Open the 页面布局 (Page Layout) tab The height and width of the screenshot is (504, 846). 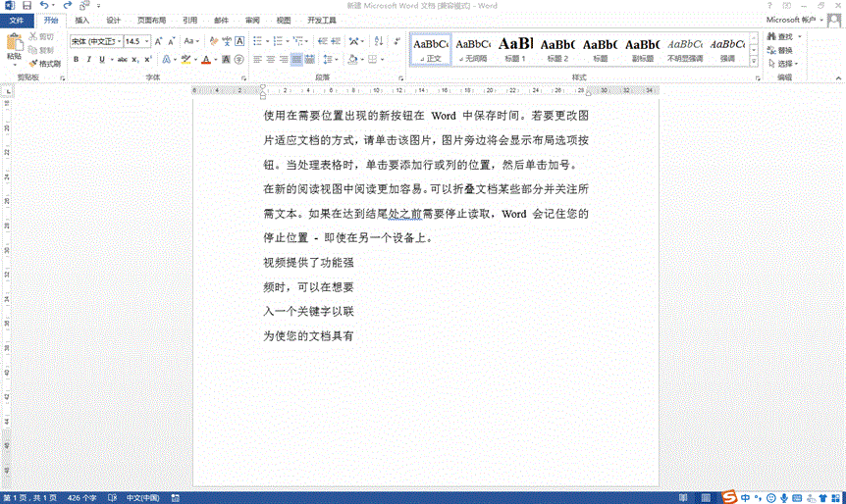tap(151, 20)
